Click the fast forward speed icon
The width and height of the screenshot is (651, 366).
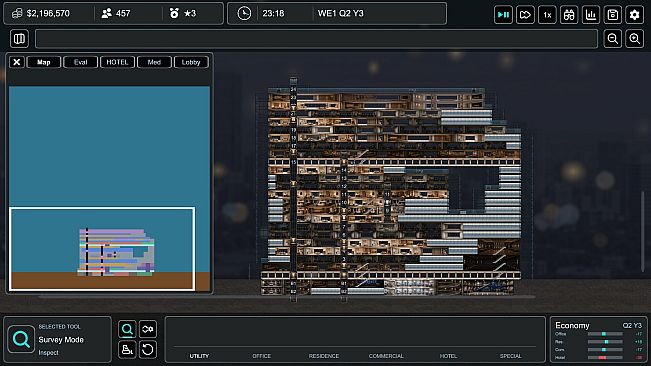525,15
